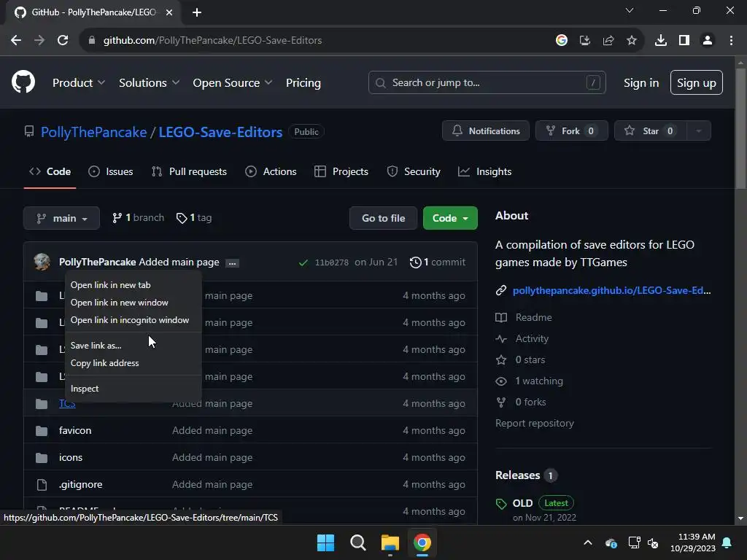Open commit hash 11b0278
This screenshot has height=560, width=747.
coord(332,262)
